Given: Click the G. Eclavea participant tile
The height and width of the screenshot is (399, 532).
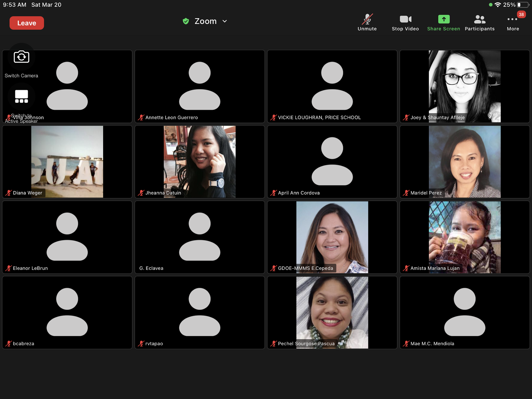Looking at the screenshot, I should pos(199,237).
